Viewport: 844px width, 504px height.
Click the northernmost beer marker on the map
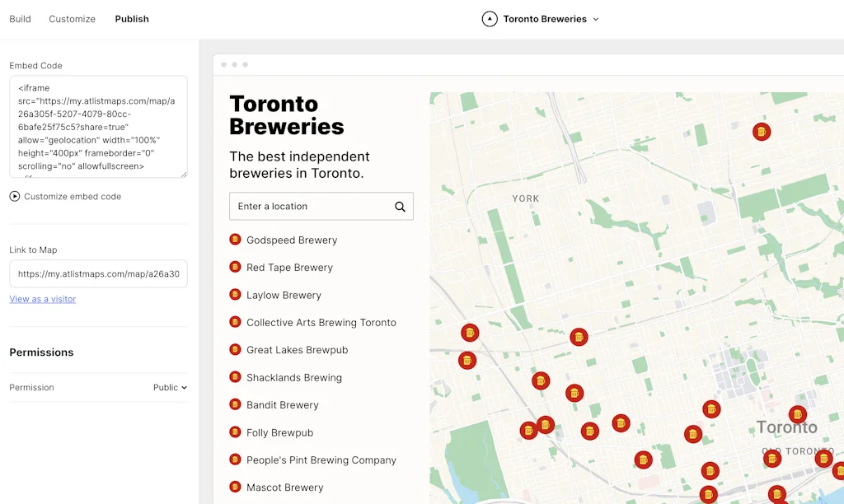(x=761, y=131)
